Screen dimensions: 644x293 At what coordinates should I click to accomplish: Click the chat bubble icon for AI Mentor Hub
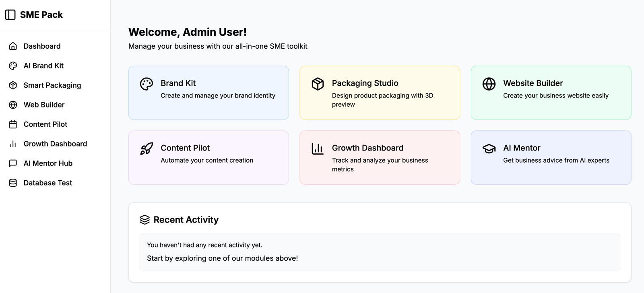click(13, 163)
